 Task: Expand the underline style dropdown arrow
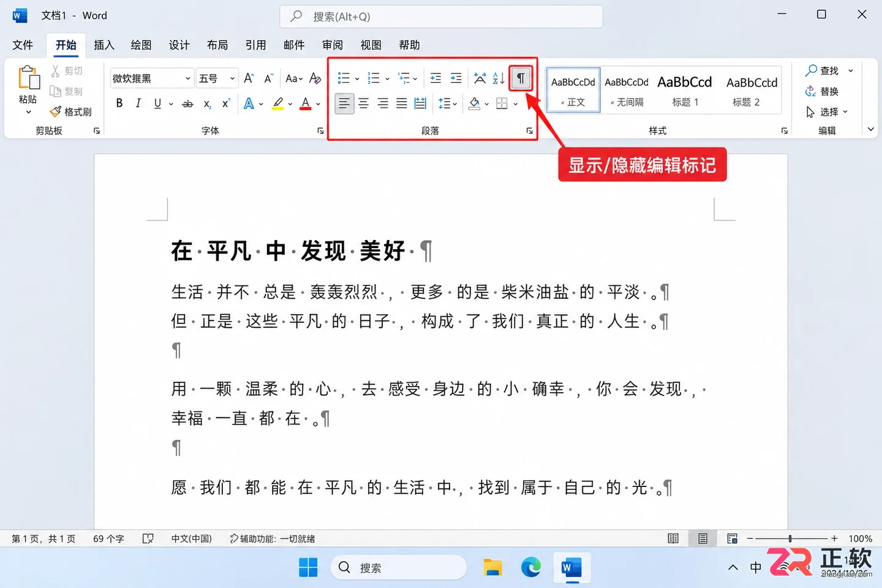point(171,104)
